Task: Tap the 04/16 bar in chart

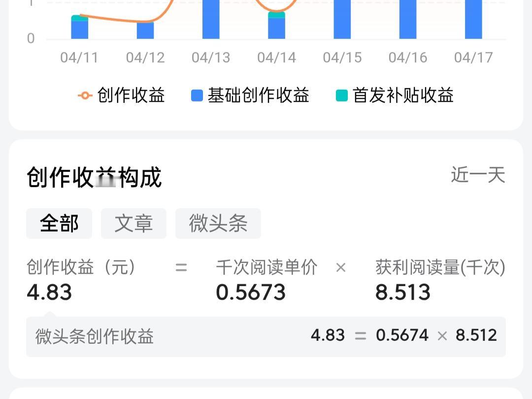Action: (x=408, y=19)
